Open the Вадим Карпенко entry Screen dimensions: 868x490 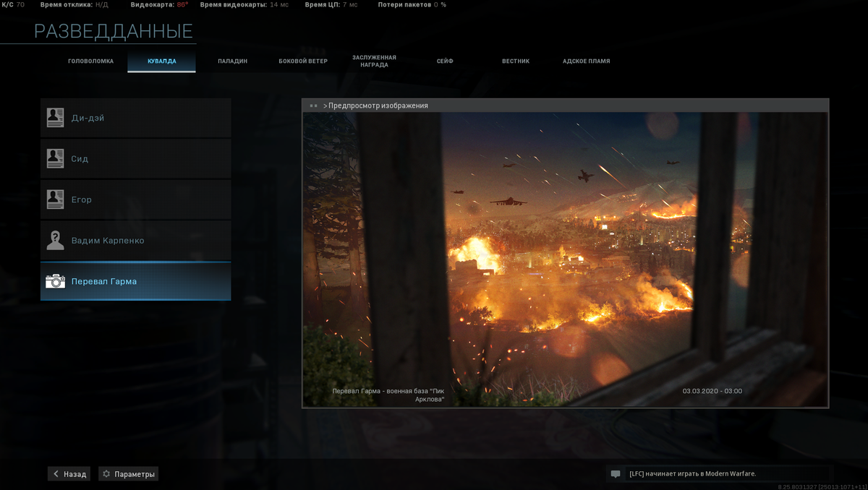(136, 241)
